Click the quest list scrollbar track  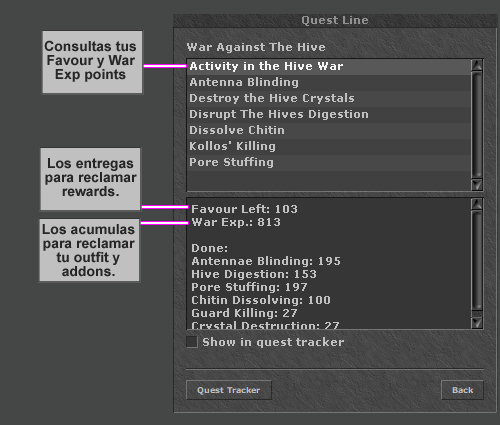(x=477, y=125)
